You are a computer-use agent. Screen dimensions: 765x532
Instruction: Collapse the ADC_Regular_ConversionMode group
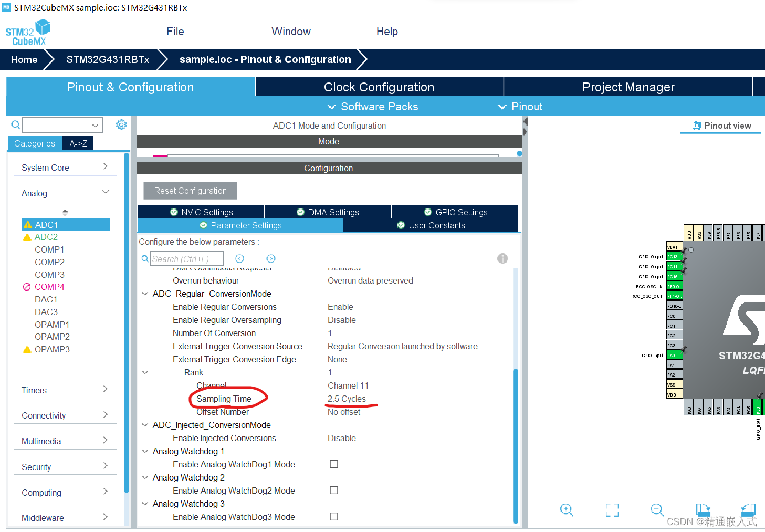pos(145,294)
